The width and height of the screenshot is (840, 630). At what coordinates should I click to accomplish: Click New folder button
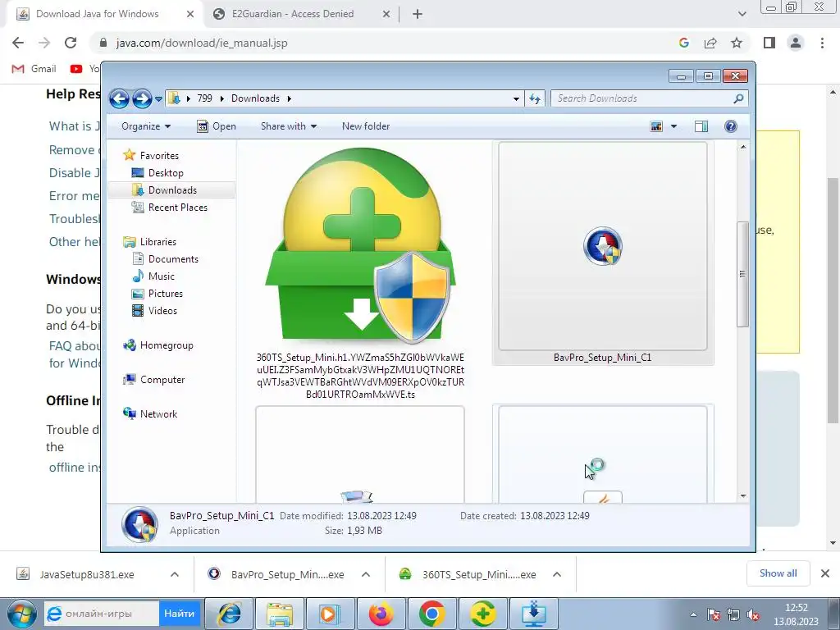(366, 126)
